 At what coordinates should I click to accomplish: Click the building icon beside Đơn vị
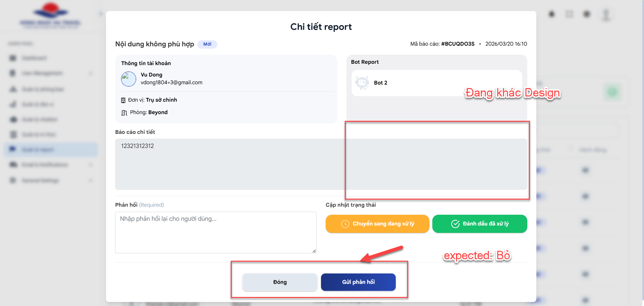tap(123, 100)
